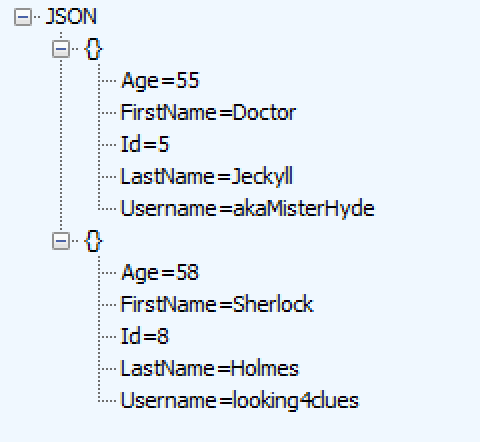The height and width of the screenshot is (442, 480).
Task: Select the LastName=Holmes node
Action: 210,368
